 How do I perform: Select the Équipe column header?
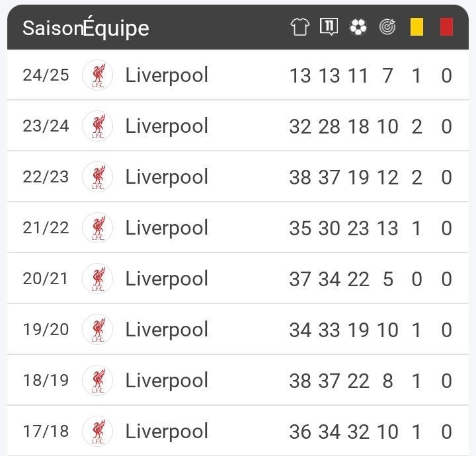pos(116,28)
